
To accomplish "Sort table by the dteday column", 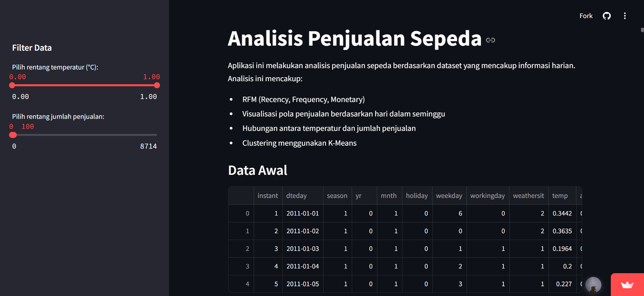I will coord(297,196).
